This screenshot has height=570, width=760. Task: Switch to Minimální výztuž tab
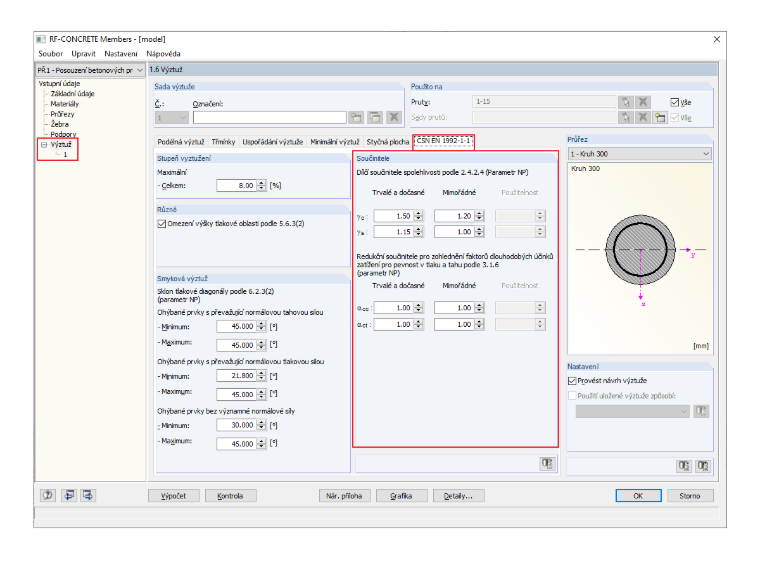334,142
